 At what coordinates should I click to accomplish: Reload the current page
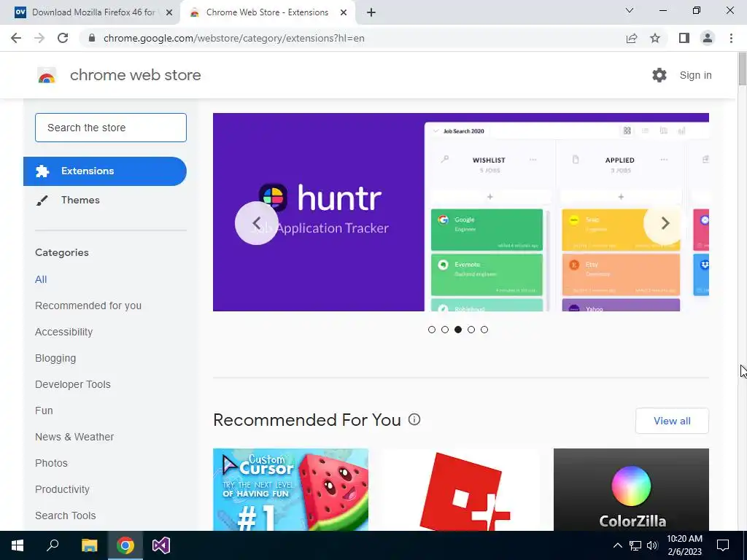63,38
